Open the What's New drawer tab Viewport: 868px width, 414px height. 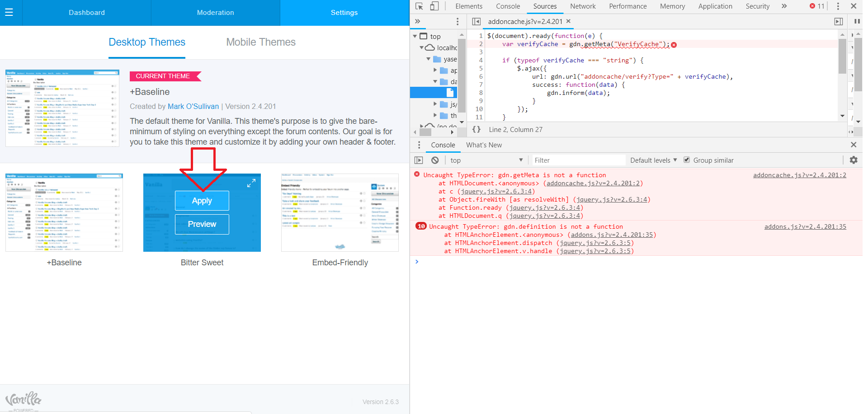click(484, 145)
